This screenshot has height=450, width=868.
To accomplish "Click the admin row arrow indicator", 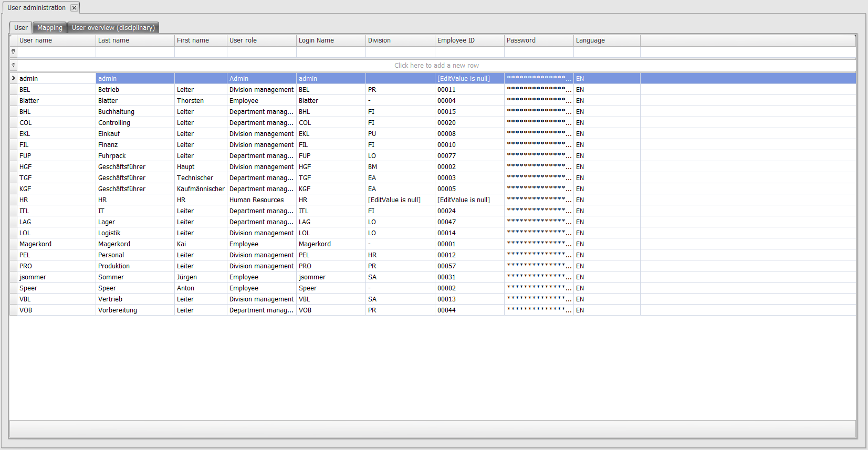I will pyautogui.click(x=13, y=78).
